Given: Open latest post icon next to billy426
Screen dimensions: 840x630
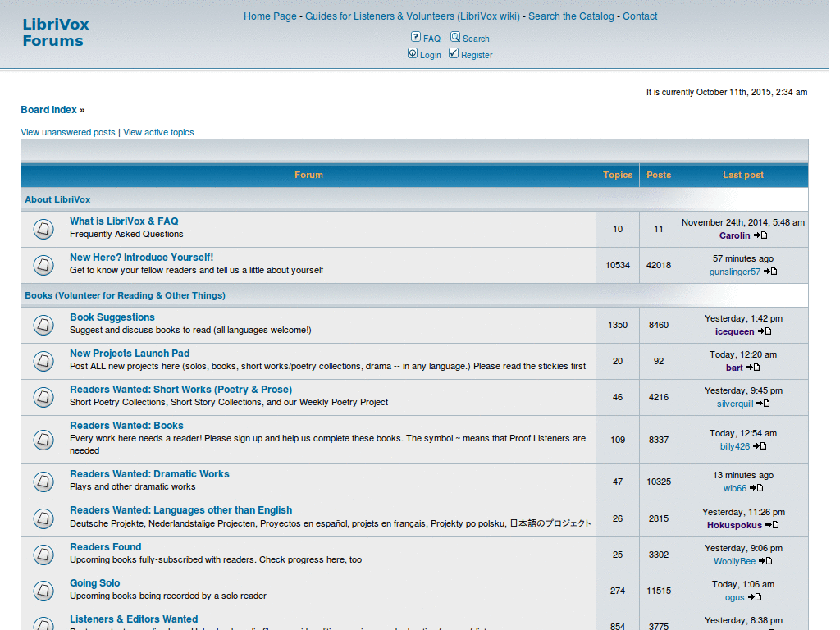Looking at the screenshot, I should 760,445.
